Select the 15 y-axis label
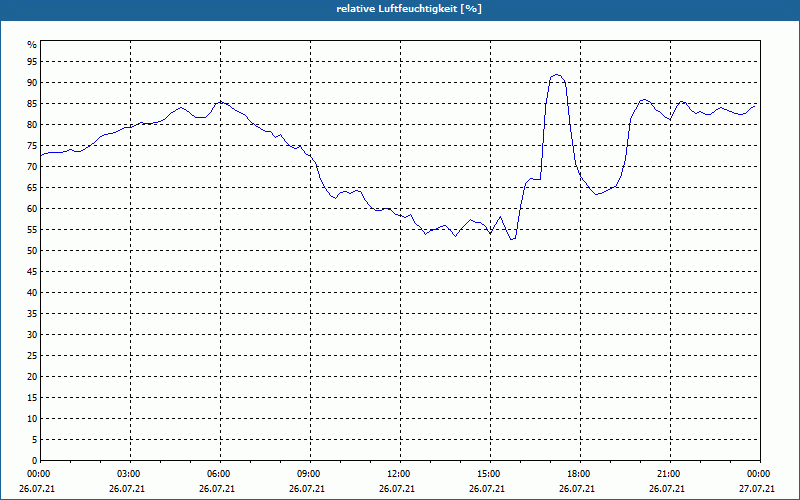 click(x=32, y=397)
